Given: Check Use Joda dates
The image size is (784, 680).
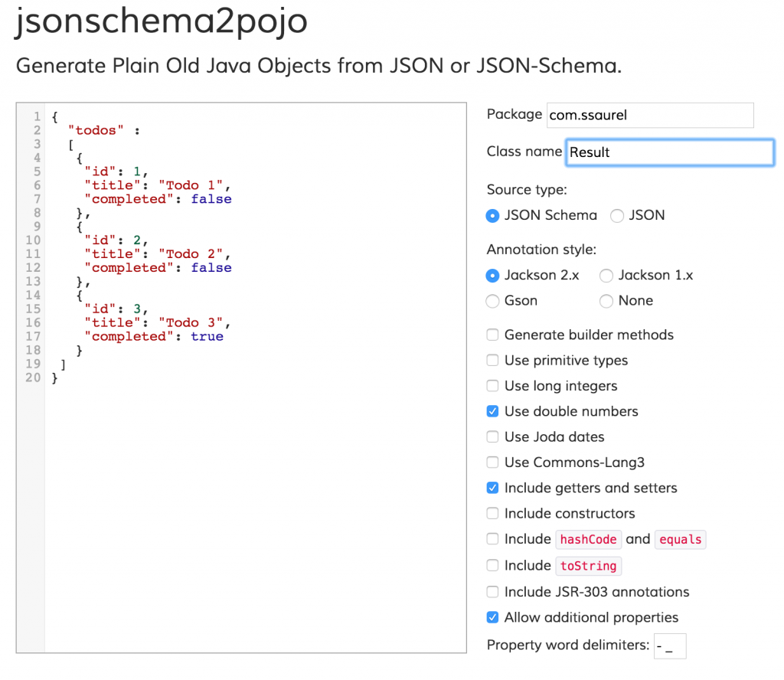Looking at the screenshot, I should tap(492, 436).
